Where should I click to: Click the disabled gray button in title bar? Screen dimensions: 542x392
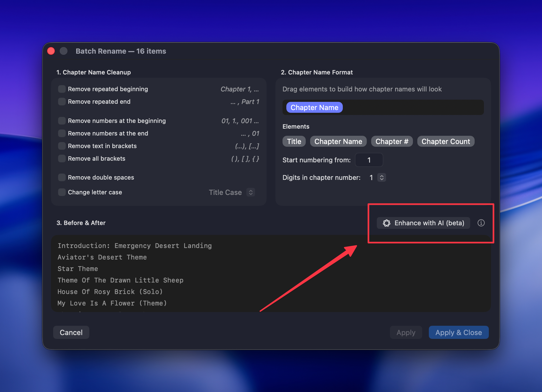click(64, 51)
